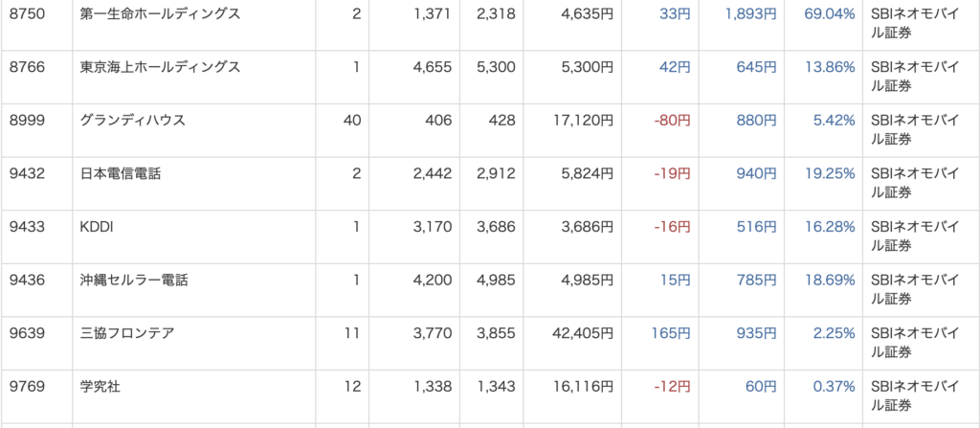Open 沖縄セルラー電話 stock entry
Image resolution: width=980 pixels, height=428 pixels.
[x=134, y=280]
